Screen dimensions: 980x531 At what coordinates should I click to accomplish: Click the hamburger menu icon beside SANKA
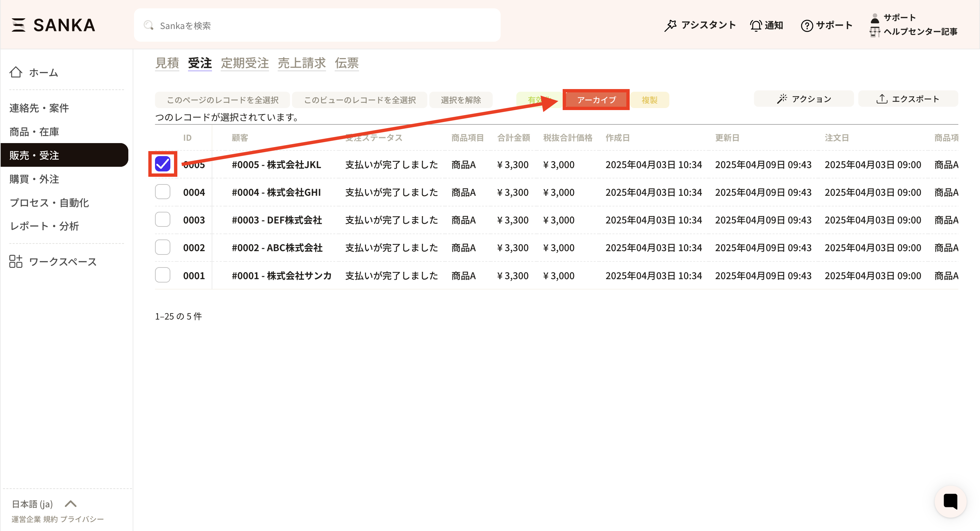click(18, 25)
